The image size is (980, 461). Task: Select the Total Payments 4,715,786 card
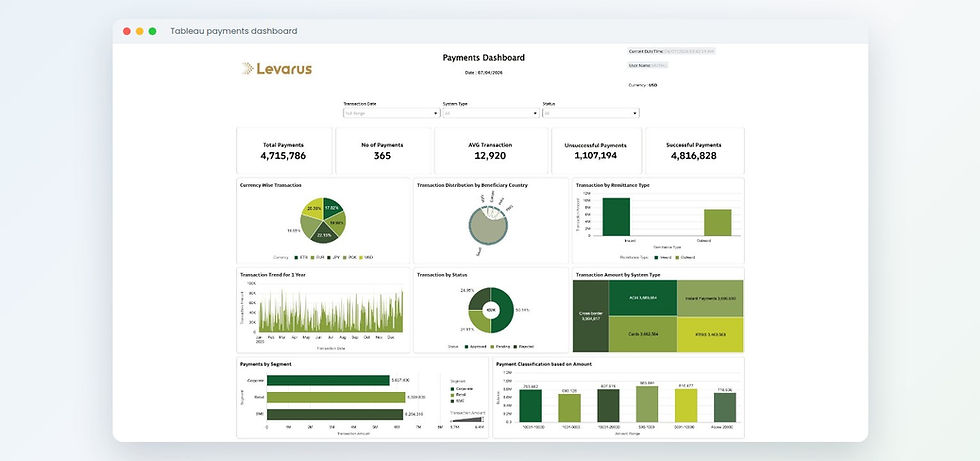tap(283, 151)
